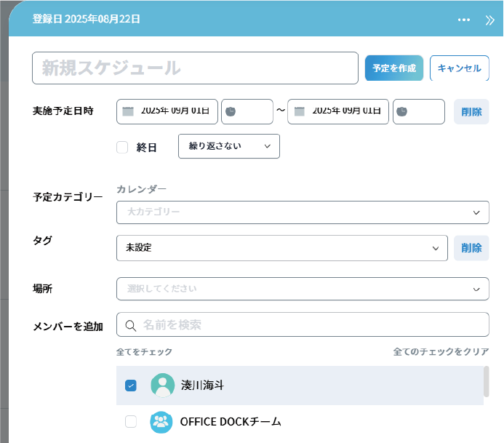Check the OFFICE DOCKチーム checkbox
The image size is (504, 443).
(131, 422)
